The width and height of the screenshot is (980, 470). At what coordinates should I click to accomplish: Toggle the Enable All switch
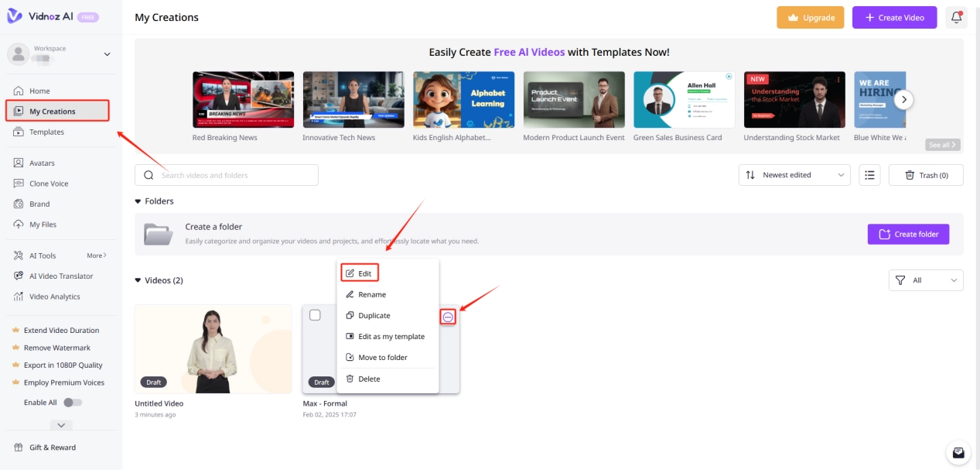point(72,403)
